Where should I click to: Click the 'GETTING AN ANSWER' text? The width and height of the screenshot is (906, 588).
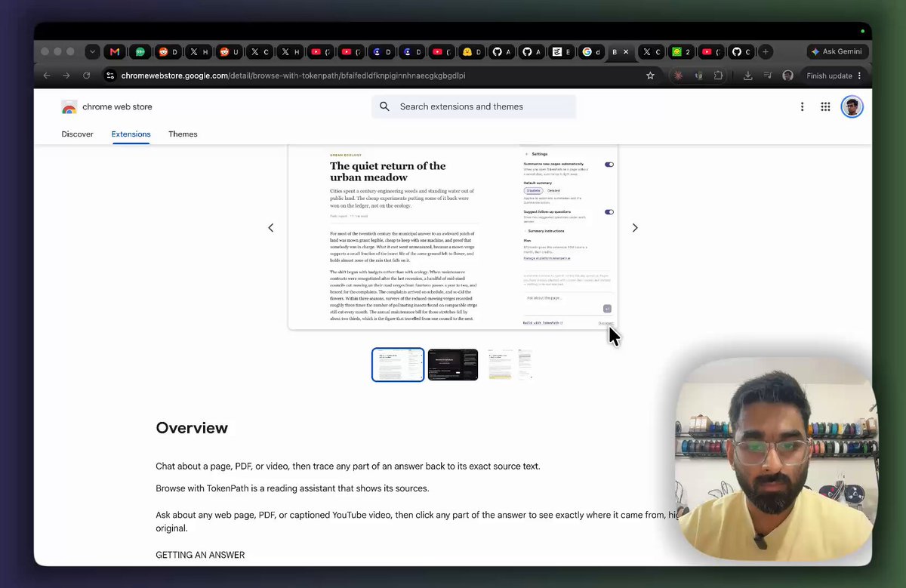click(x=200, y=555)
